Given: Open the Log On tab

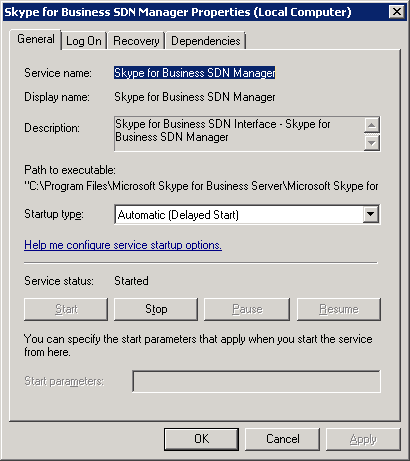Looking at the screenshot, I should tap(84, 41).
